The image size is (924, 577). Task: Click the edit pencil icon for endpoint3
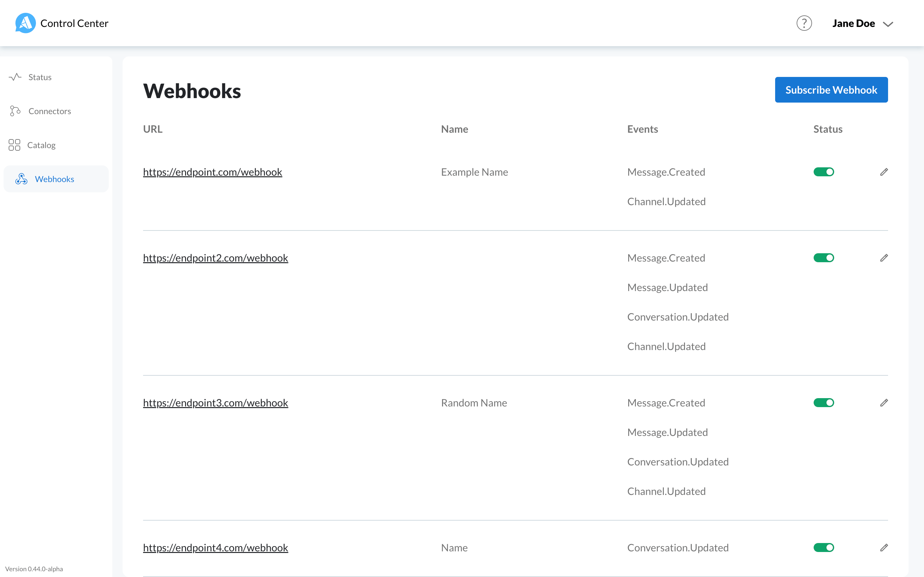pos(883,402)
